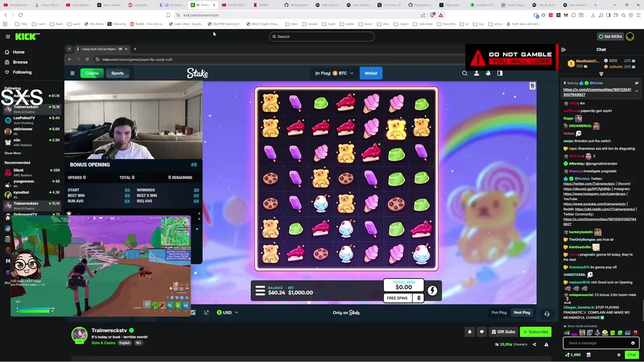Click the Kick search field
This screenshot has height=362, width=644.
click(x=322, y=36)
